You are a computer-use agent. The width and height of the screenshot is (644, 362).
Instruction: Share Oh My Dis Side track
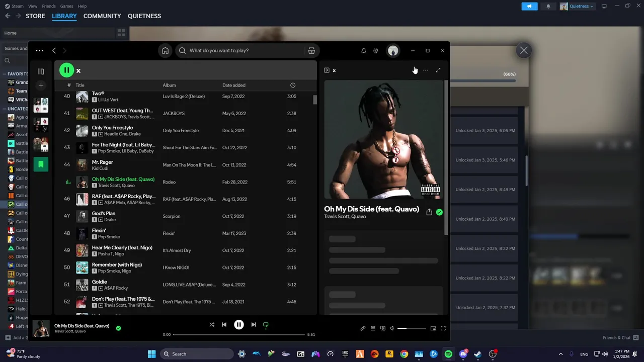(x=429, y=212)
